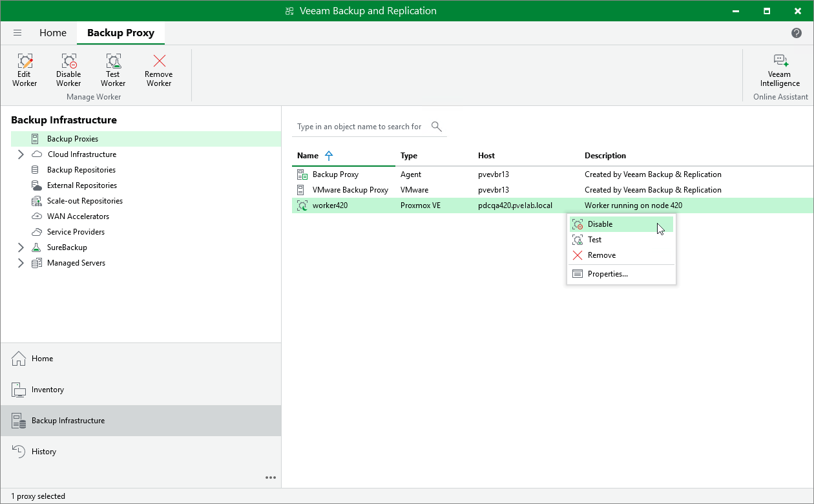
Task: Sort by the Type column header
Action: [409, 156]
